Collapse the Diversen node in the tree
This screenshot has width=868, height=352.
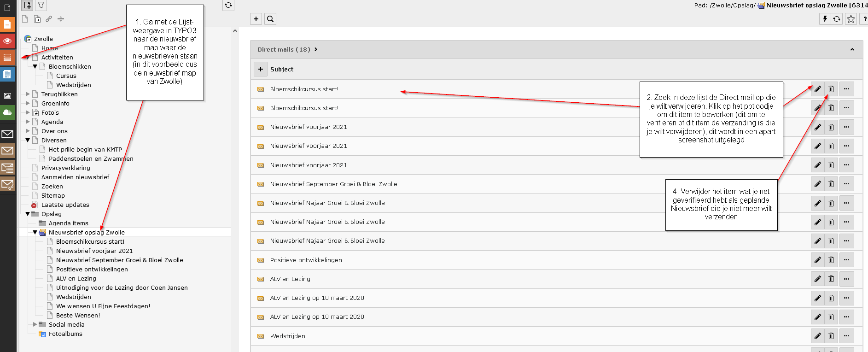28,140
